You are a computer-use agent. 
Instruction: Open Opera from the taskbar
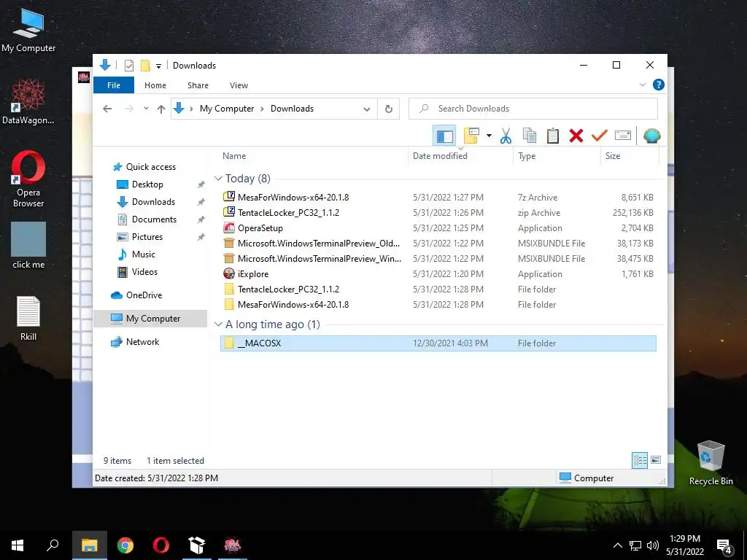click(161, 545)
